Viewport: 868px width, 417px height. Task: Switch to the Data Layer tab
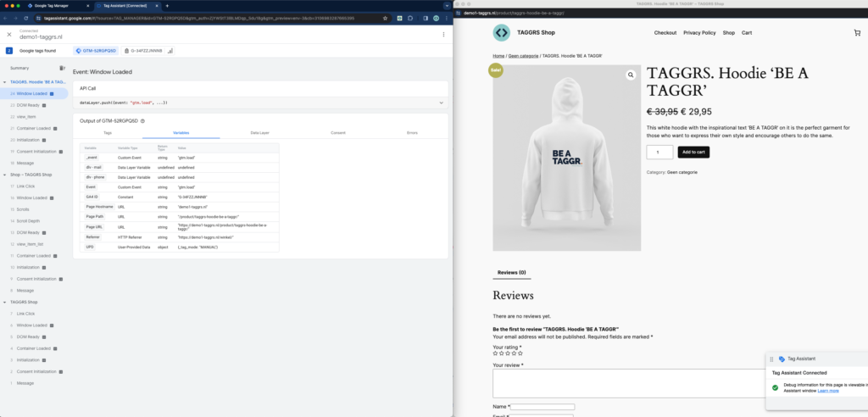pyautogui.click(x=259, y=133)
